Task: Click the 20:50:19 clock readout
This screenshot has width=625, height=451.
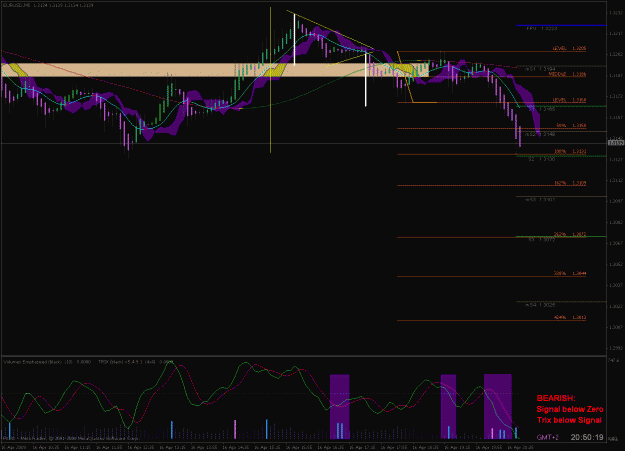Action: pos(587,437)
